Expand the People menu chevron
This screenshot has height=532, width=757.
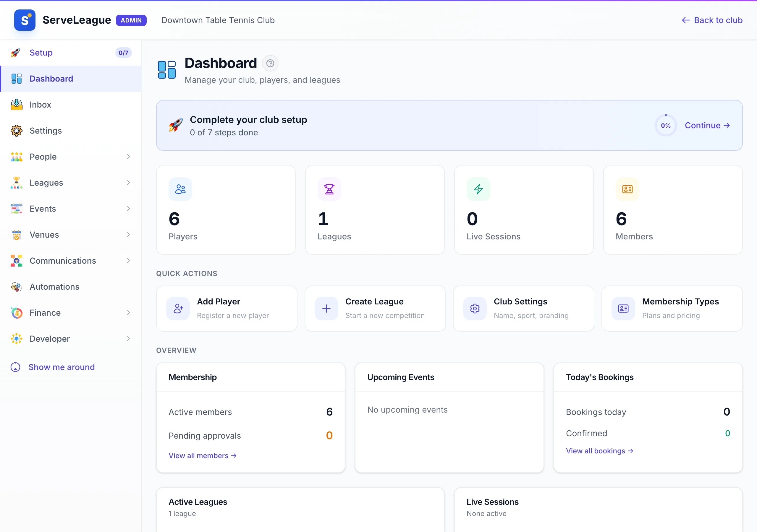point(128,157)
